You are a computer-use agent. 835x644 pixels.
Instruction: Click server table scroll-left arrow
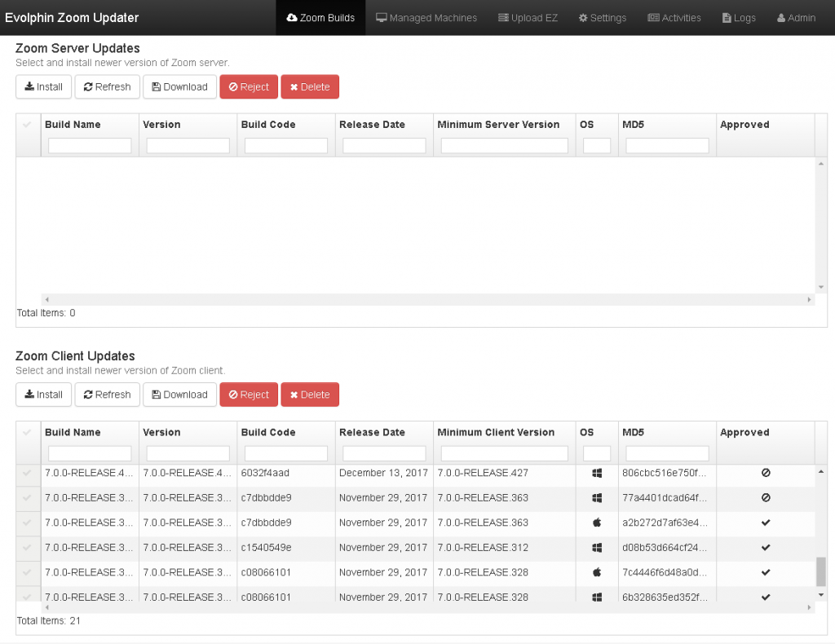point(46,300)
